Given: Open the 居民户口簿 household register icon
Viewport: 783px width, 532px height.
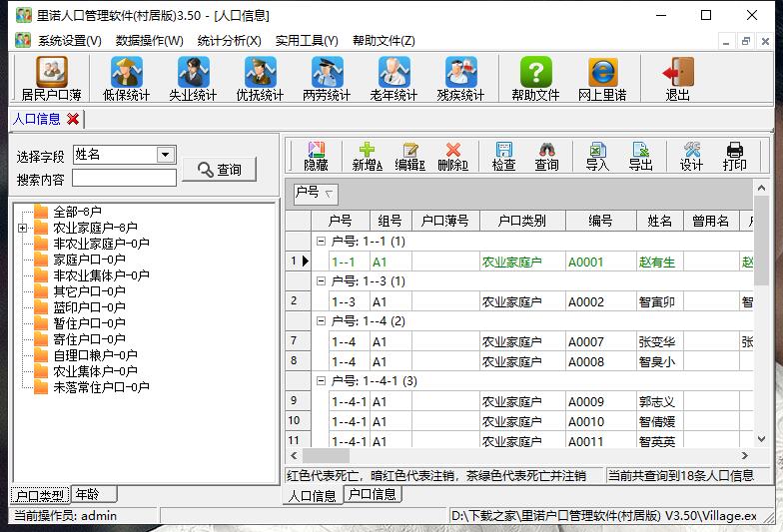Looking at the screenshot, I should (50, 79).
